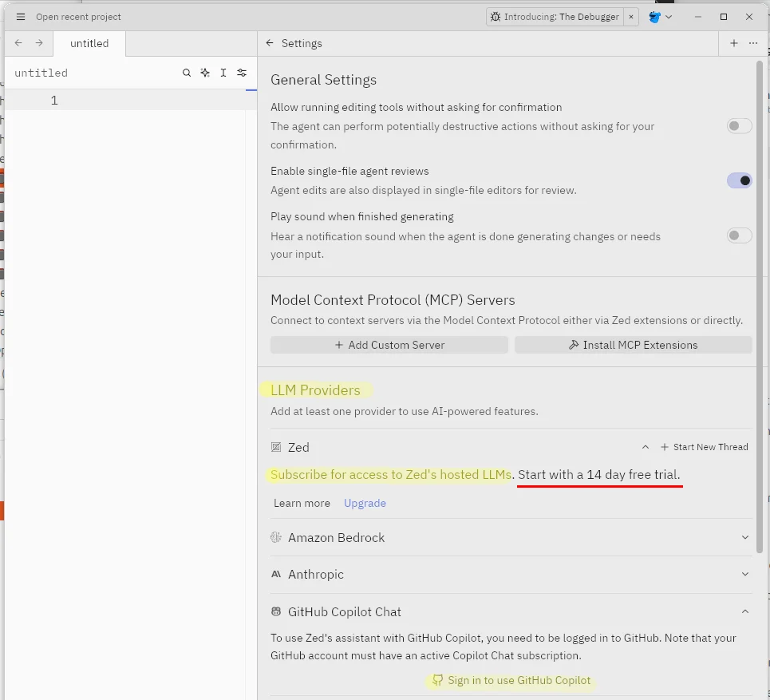Click the Open recent project title

pyautogui.click(x=78, y=17)
